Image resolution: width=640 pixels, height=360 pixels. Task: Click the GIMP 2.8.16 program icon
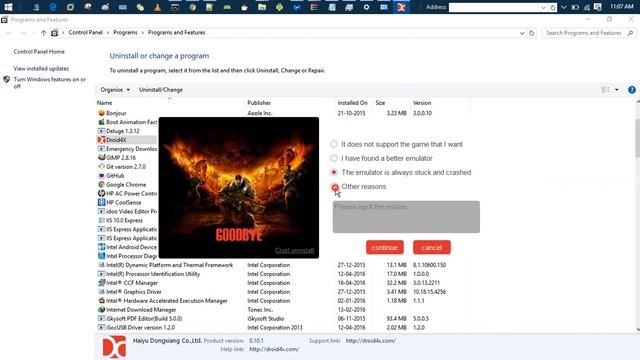coord(101,158)
